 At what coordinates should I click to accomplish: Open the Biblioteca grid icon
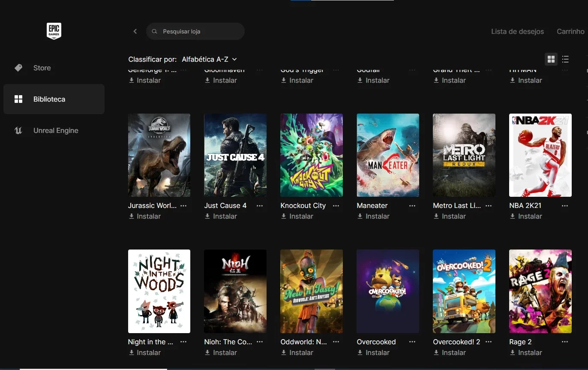click(x=18, y=99)
